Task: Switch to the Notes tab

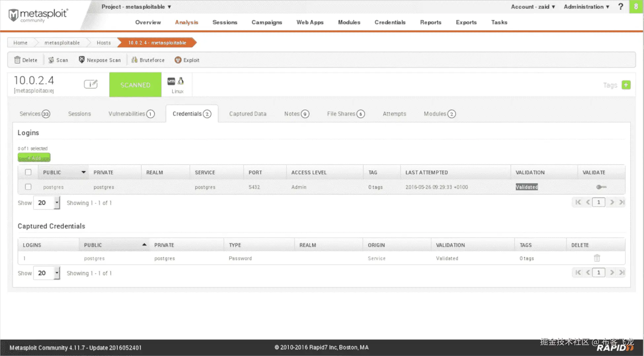Action: coord(297,114)
